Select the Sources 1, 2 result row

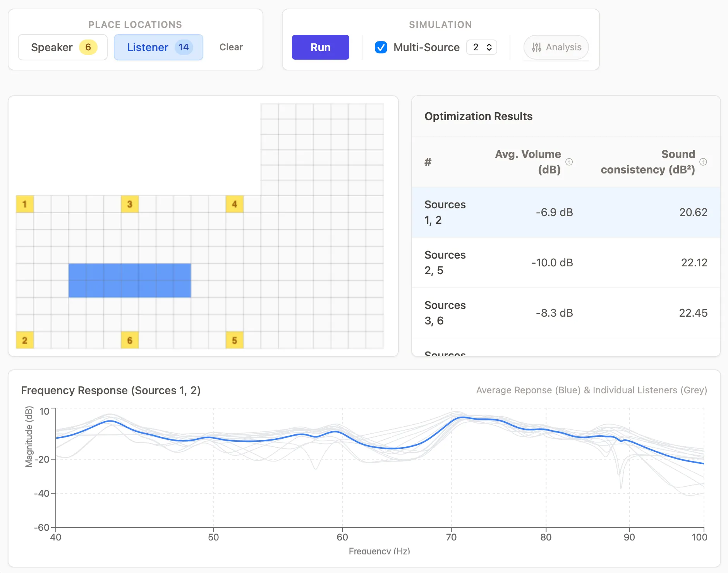[x=565, y=212]
